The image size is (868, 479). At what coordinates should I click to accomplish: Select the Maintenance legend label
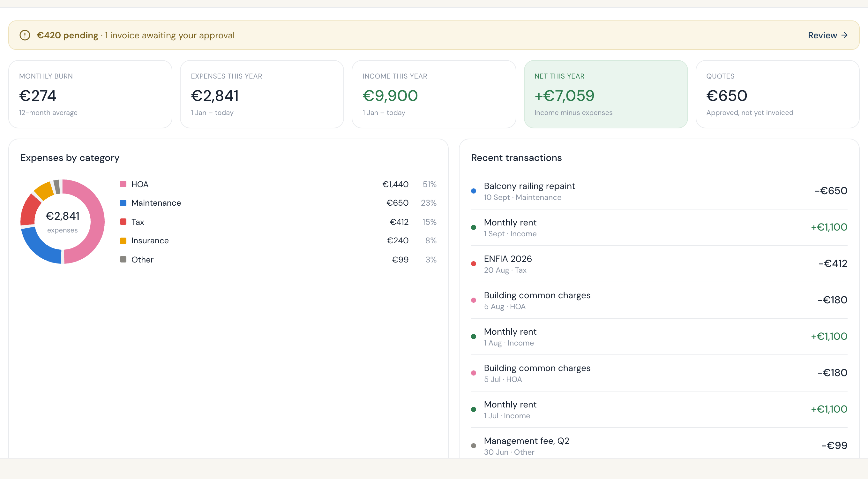point(156,203)
